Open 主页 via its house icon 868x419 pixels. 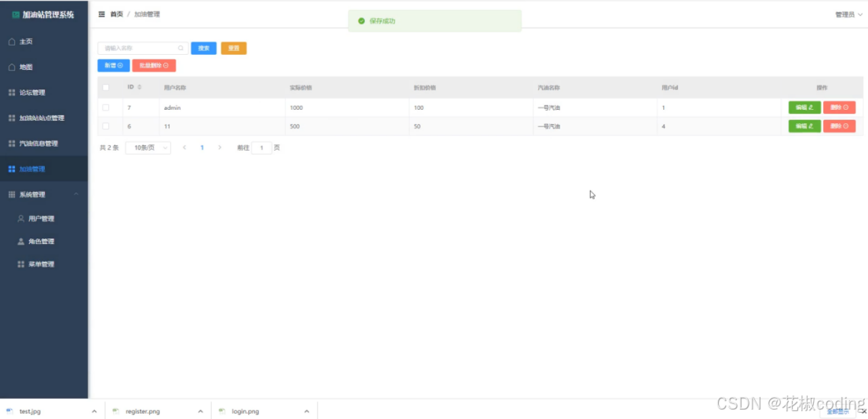pos(12,42)
